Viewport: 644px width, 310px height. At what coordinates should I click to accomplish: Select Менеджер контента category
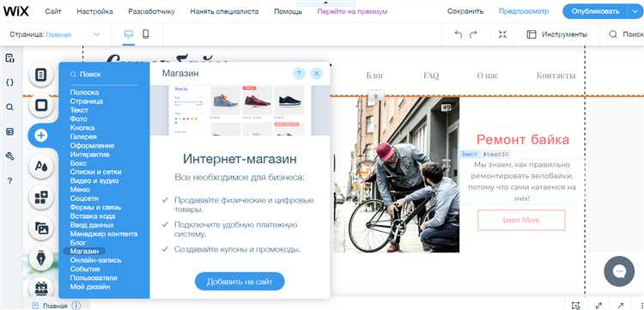(x=104, y=234)
